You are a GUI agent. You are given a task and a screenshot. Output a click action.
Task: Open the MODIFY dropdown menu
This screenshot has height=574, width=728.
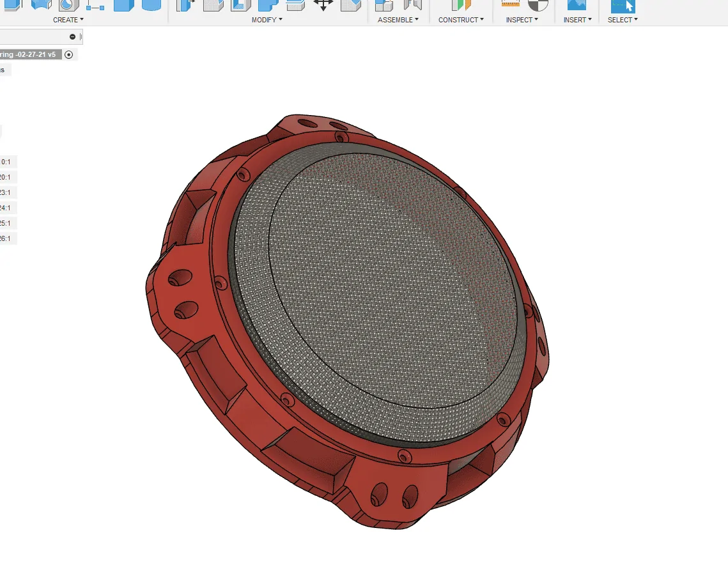coord(267,20)
